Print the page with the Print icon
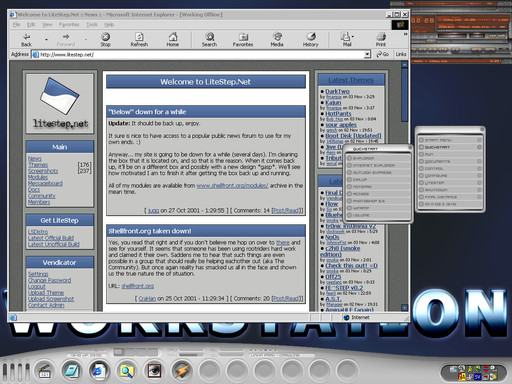 click(381, 40)
